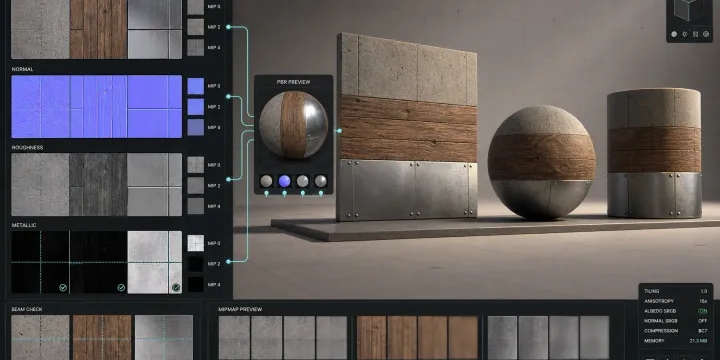Click the view orientation cube

689,11
